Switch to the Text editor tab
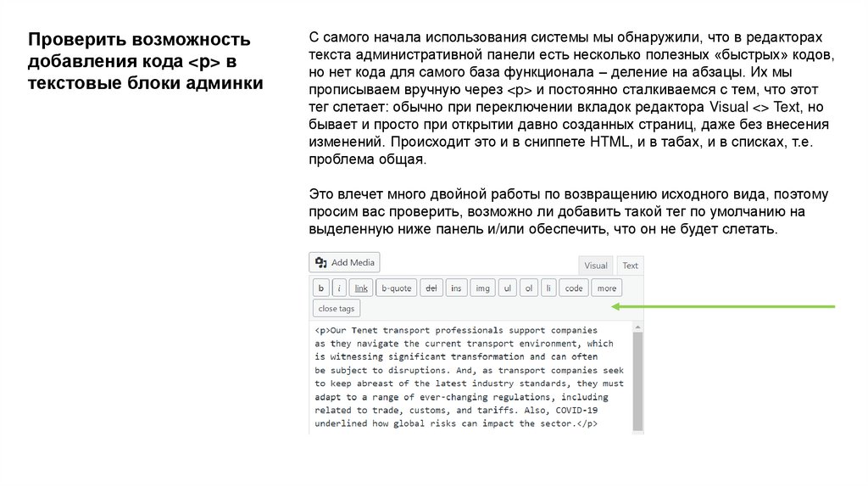Viewport: 868px width, 487px height. click(x=630, y=266)
